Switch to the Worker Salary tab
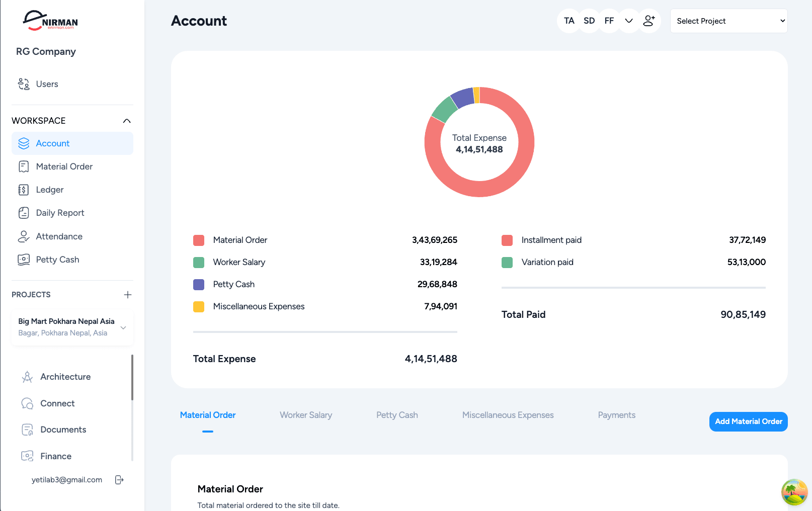The height and width of the screenshot is (511, 812). 306,415
